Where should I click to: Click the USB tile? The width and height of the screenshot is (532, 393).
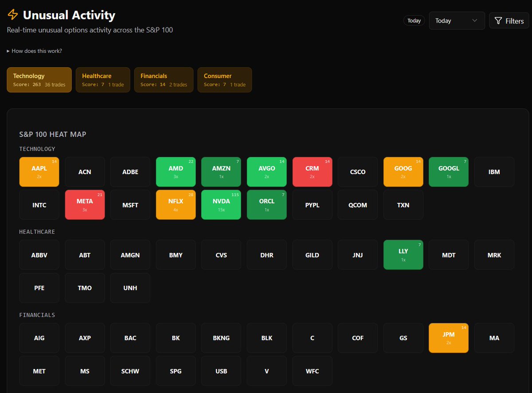point(221,371)
